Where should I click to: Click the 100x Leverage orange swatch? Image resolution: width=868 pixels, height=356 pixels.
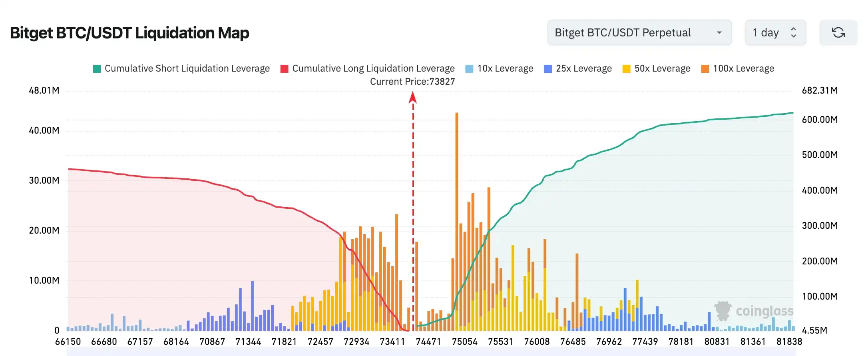point(705,69)
